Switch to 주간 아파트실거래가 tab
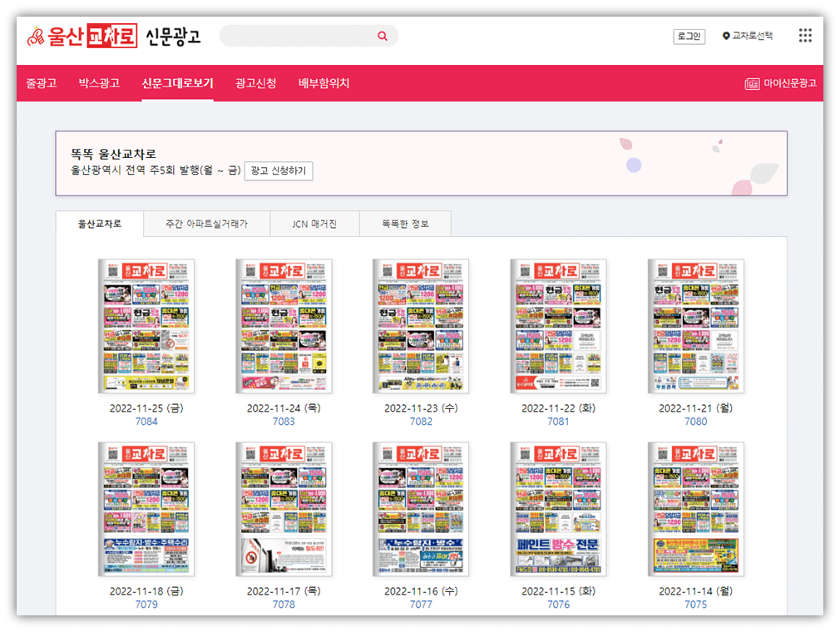 pyautogui.click(x=207, y=224)
